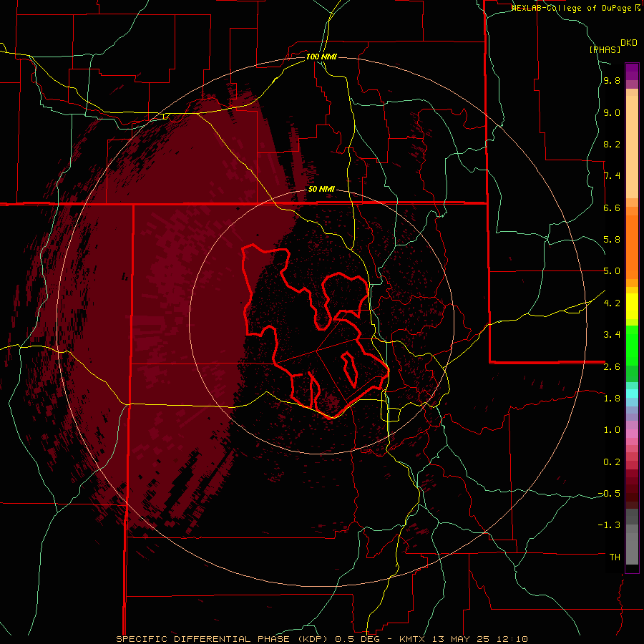Viewport: 644px width, 644px height.
Task: Click the 100 NMI range ring label
Action: coord(321,57)
